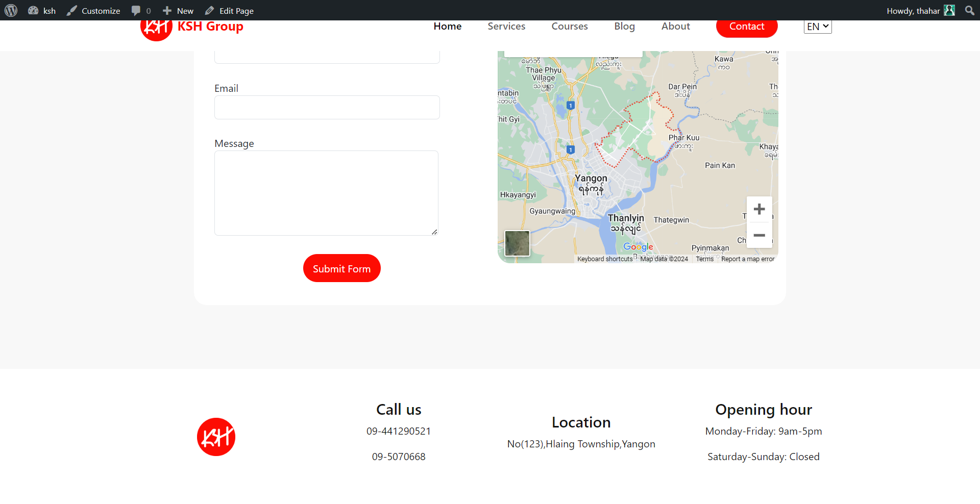Zoom out on the map
Screen dimensions: 980x504
[759, 235]
